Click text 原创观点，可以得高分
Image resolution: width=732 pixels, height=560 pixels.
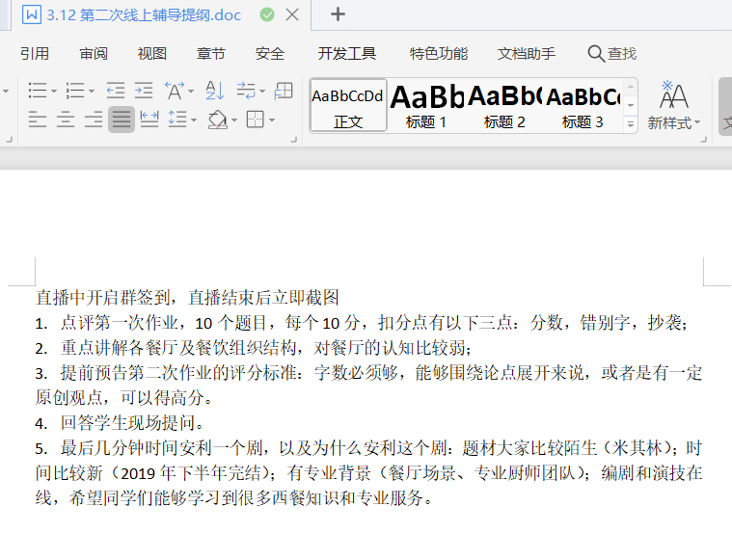(124, 398)
